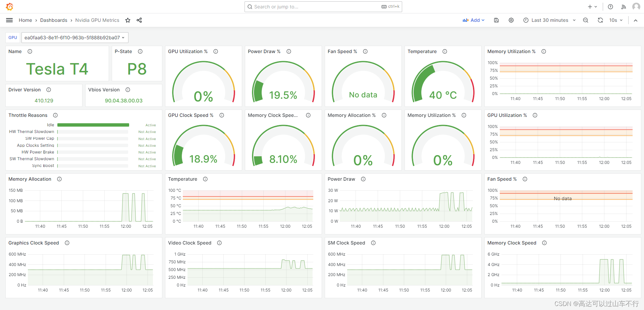This screenshot has height=310, width=644.
Task: Open dashboard settings gear icon
Action: coord(511,20)
